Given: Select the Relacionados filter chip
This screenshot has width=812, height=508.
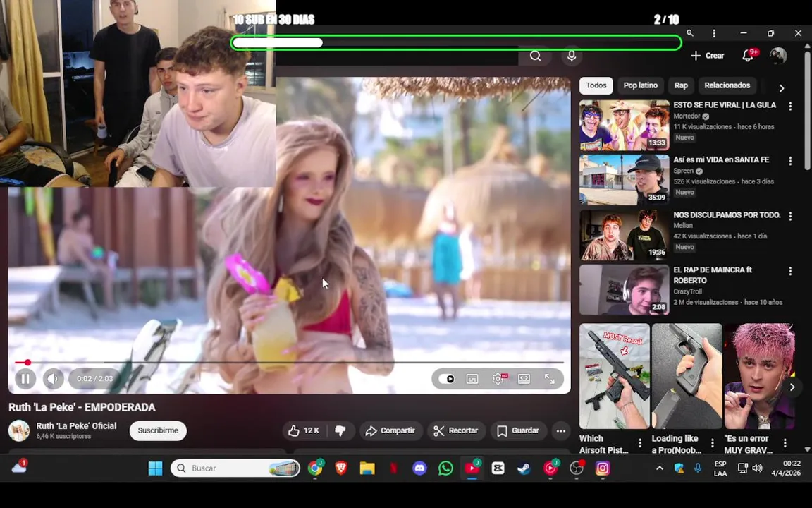Looking at the screenshot, I should (x=727, y=85).
